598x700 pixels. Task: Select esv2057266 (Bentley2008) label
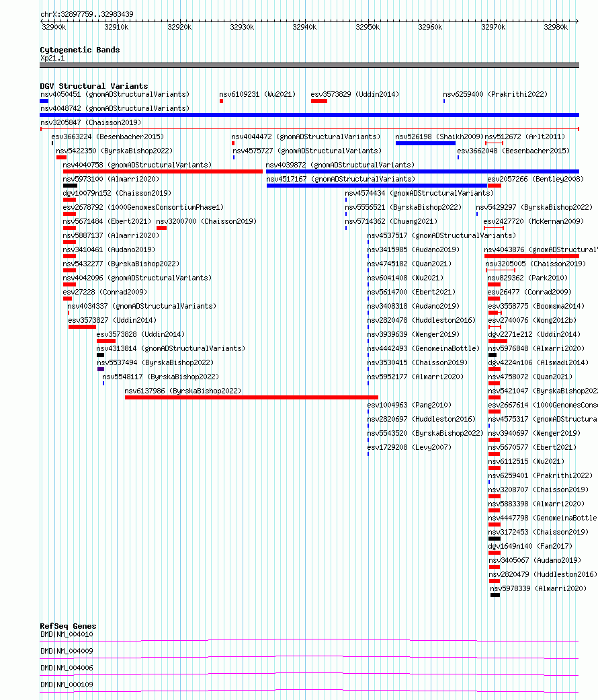[536, 179]
